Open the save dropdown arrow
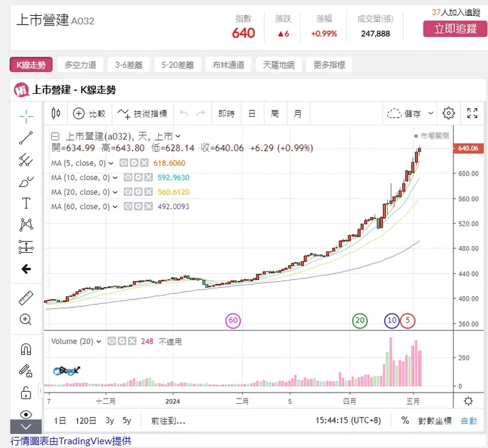The height and width of the screenshot is (448, 488). [431, 113]
